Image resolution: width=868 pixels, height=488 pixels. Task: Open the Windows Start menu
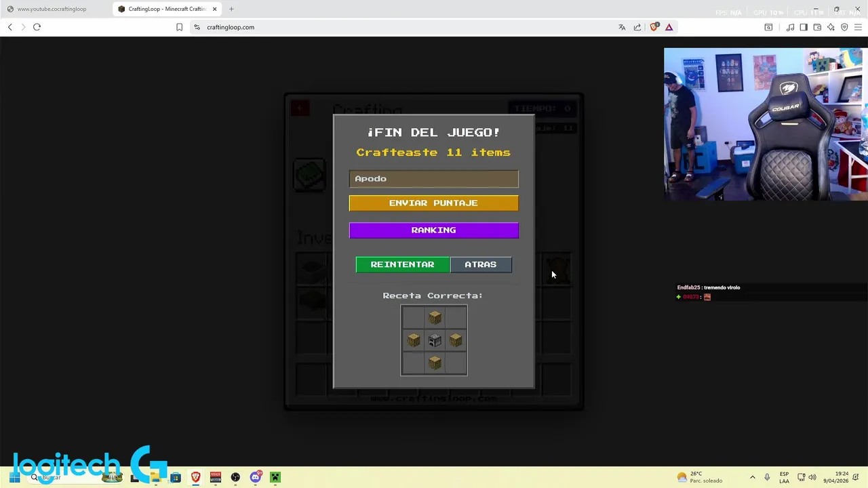click(x=14, y=477)
